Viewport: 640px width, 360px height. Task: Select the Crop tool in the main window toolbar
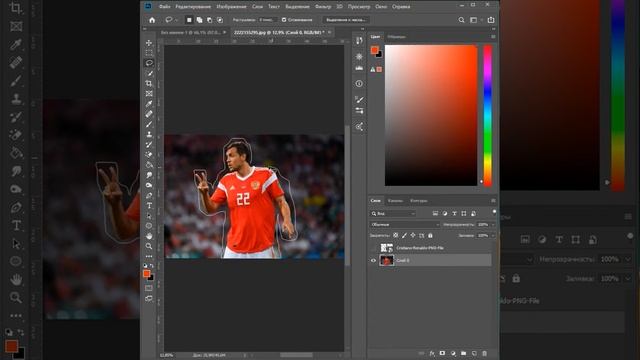(149, 83)
